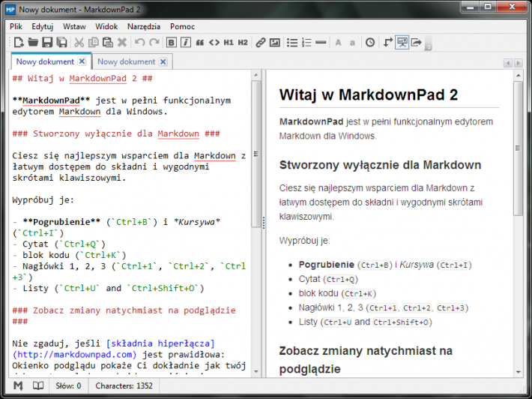Redo the last undone action
Screen dimensions: 532x399
pos(154,43)
